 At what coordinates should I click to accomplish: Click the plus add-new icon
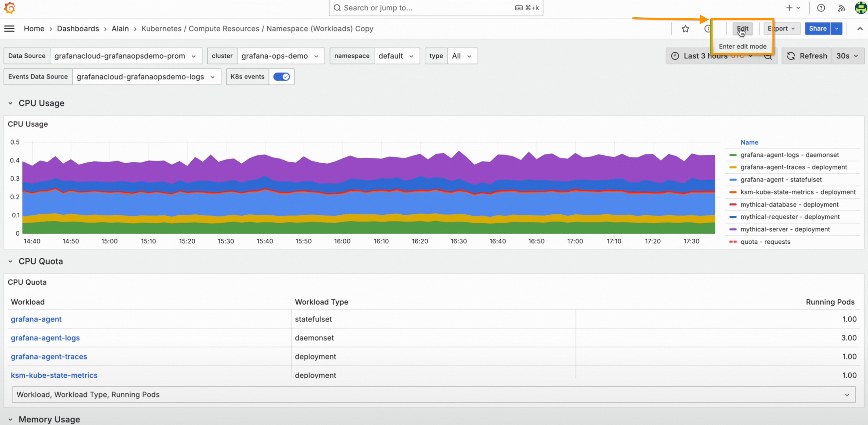pos(789,8)
